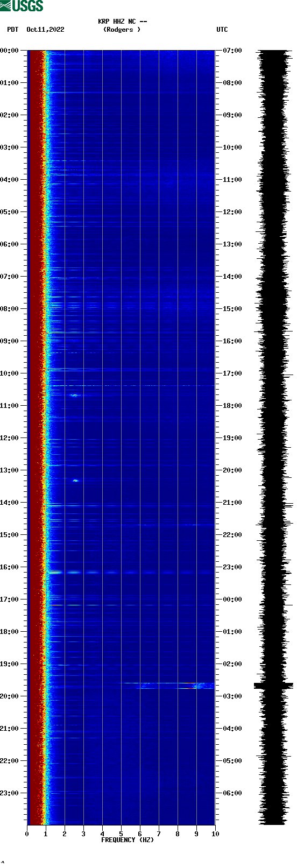Click the 16:00 PDT time label

10,567
